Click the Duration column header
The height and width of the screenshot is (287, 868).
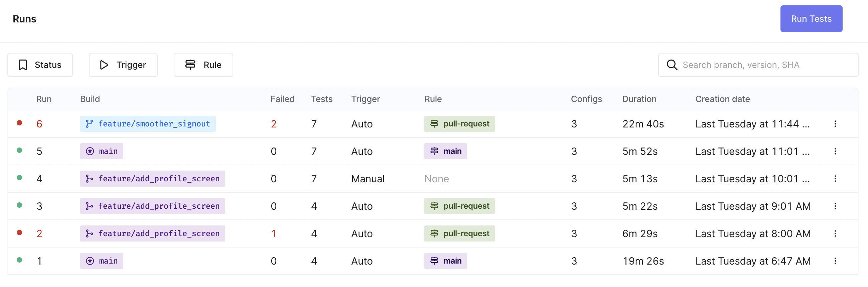(639, 99)
